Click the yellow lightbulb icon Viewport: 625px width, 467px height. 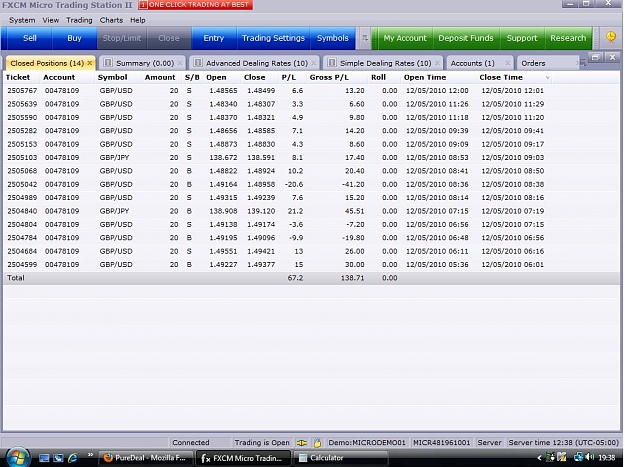coord(611,37)
